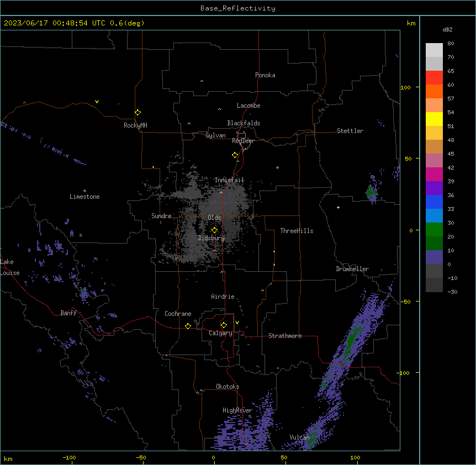
Task: Select the Cochrane label
Action: (x=178, y=314)
